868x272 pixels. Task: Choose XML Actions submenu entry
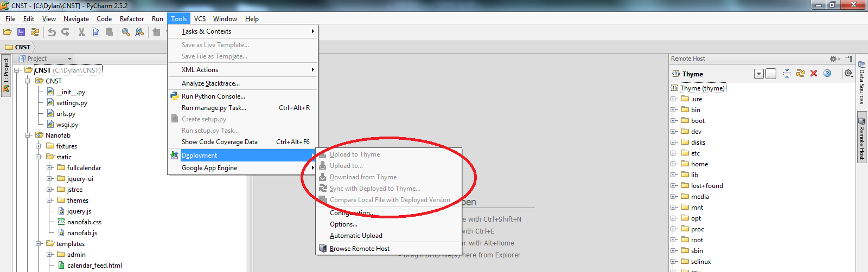click(x=242, y=70)
